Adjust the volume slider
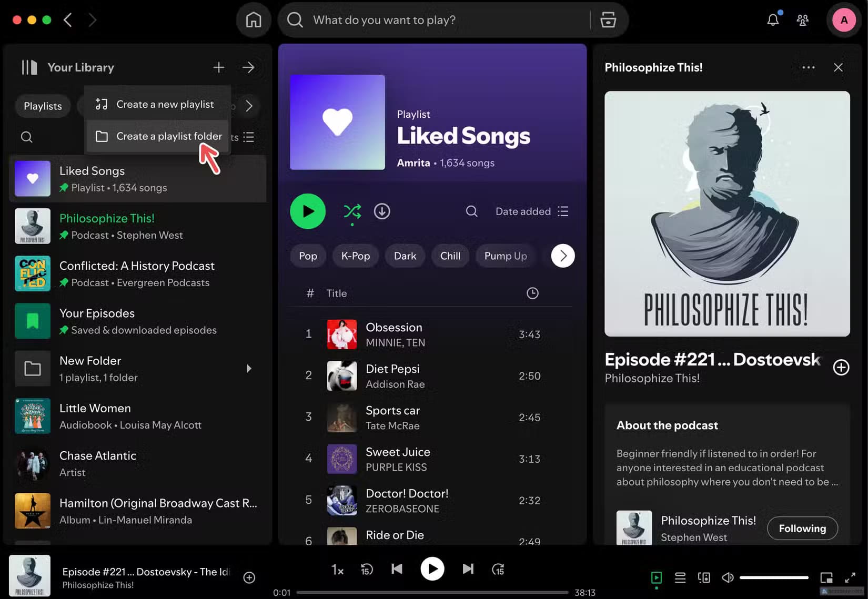This screenshot has width=868, height=599. (774, 577)
